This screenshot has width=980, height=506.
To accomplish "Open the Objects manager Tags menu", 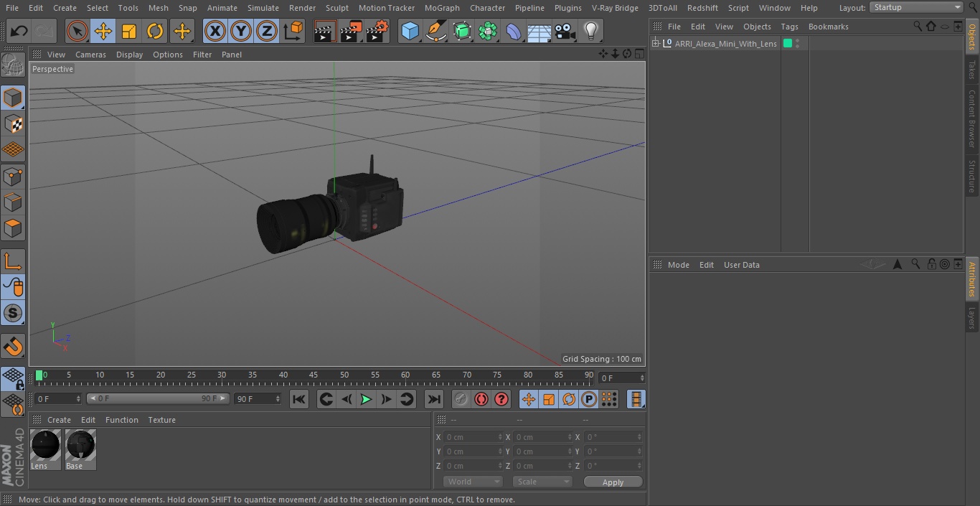I will click(x=789, y=27).
